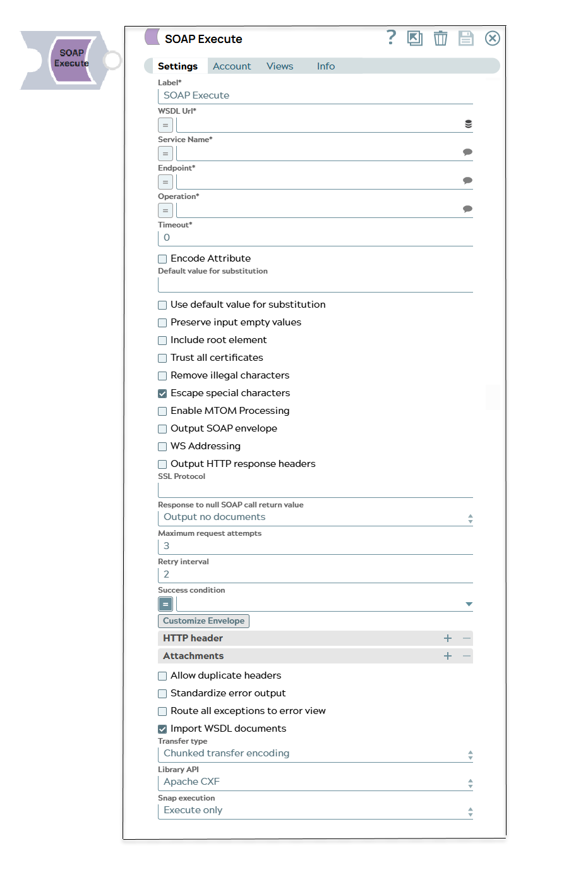The image size is (588, 872).
Task: Close the SOAP Execute dialog
Action: pos(493,39)
